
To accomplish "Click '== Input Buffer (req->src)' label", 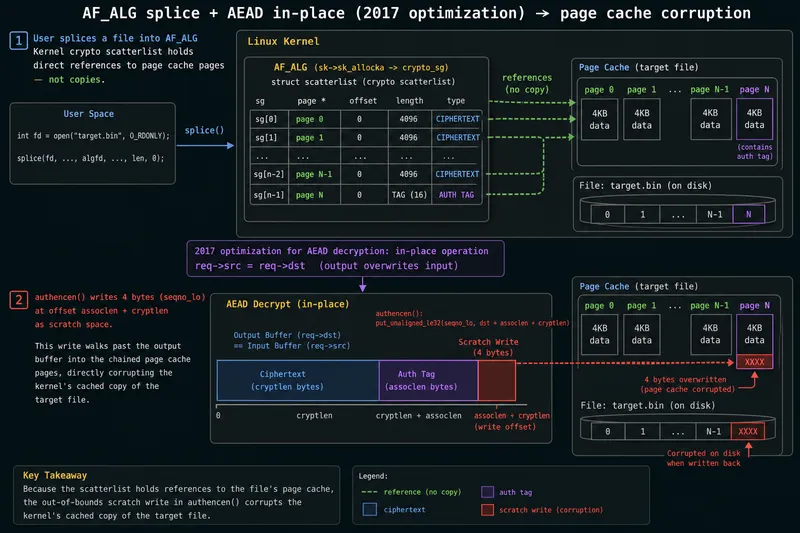I will tap(292, 346).
